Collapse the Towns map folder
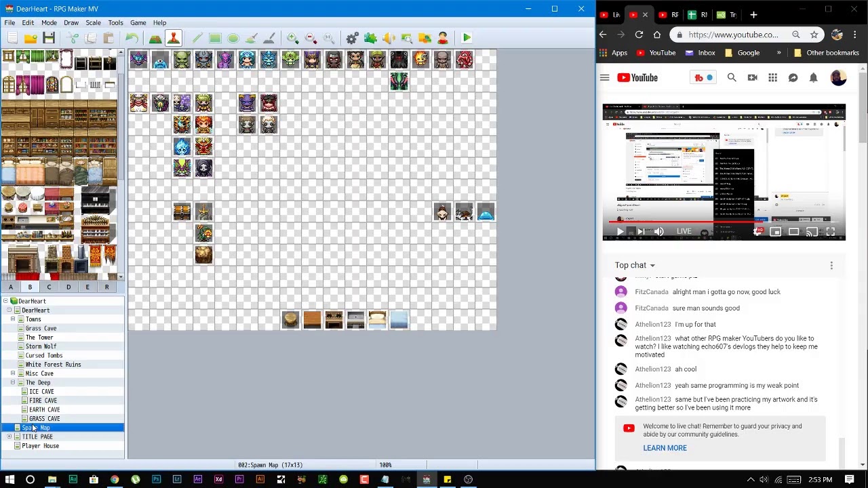This screenshot has width=868, height=488. point(13,319)
